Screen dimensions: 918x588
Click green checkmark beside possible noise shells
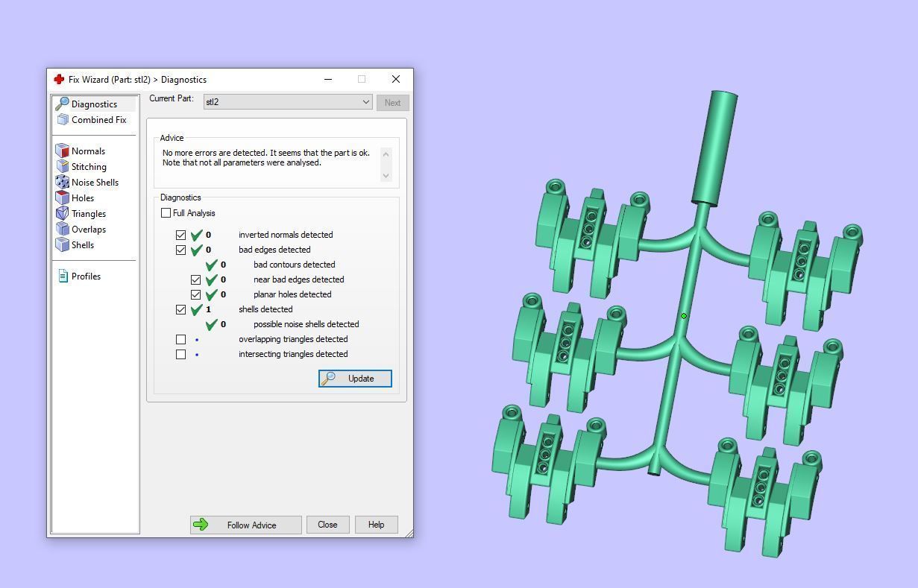pos(212,324)
